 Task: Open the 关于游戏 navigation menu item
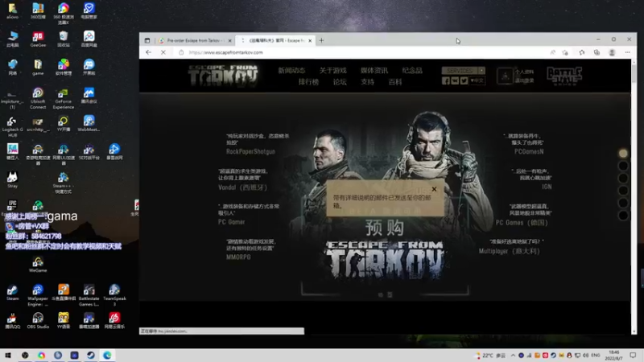332,71
